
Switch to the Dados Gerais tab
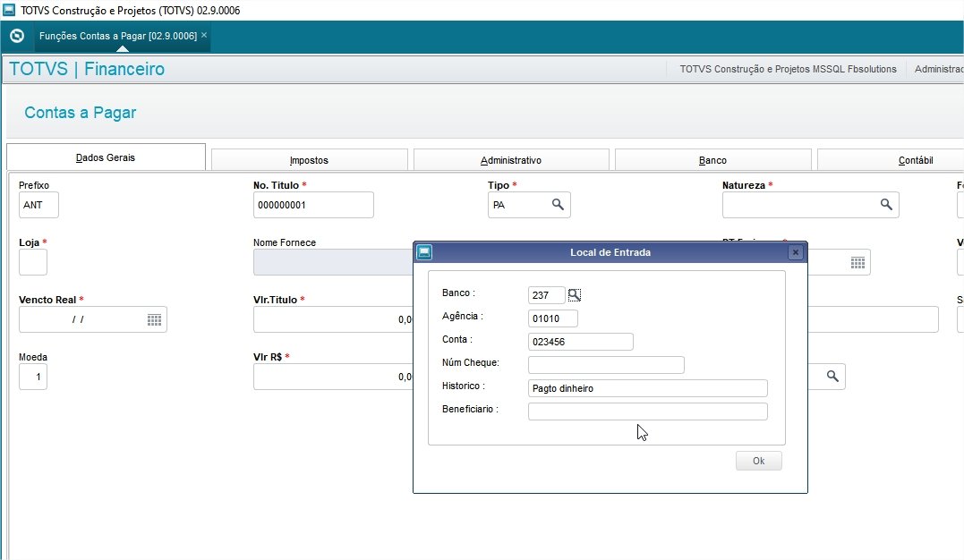(106, 157)
